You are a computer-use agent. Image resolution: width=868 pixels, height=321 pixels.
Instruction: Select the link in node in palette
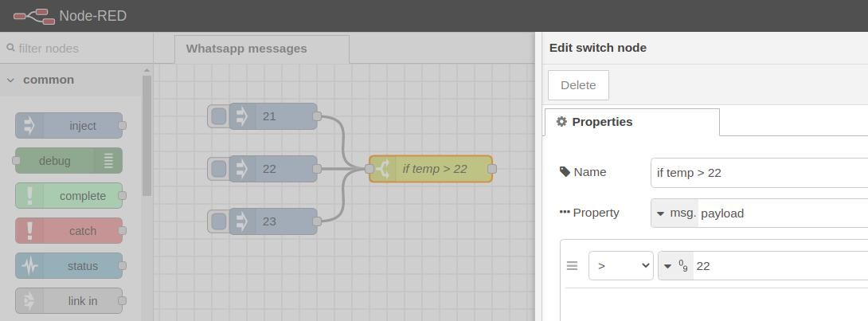point(68,300)
